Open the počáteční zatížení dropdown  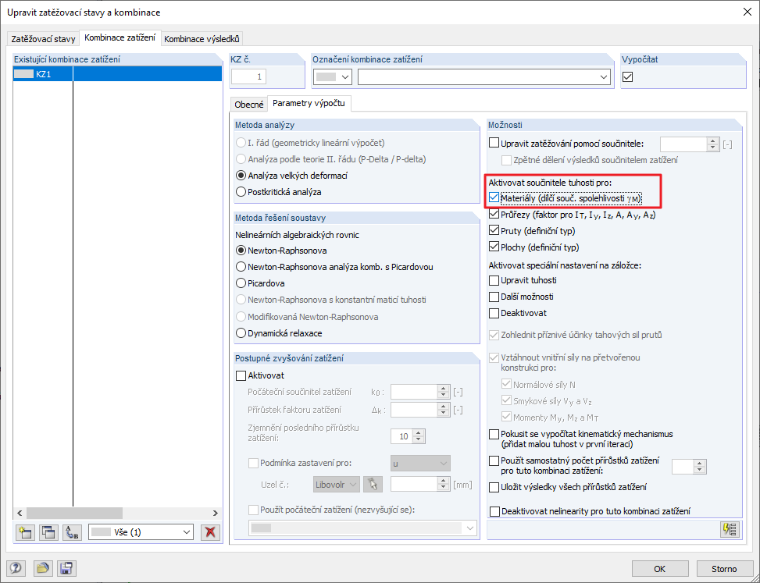pos(363,528)
